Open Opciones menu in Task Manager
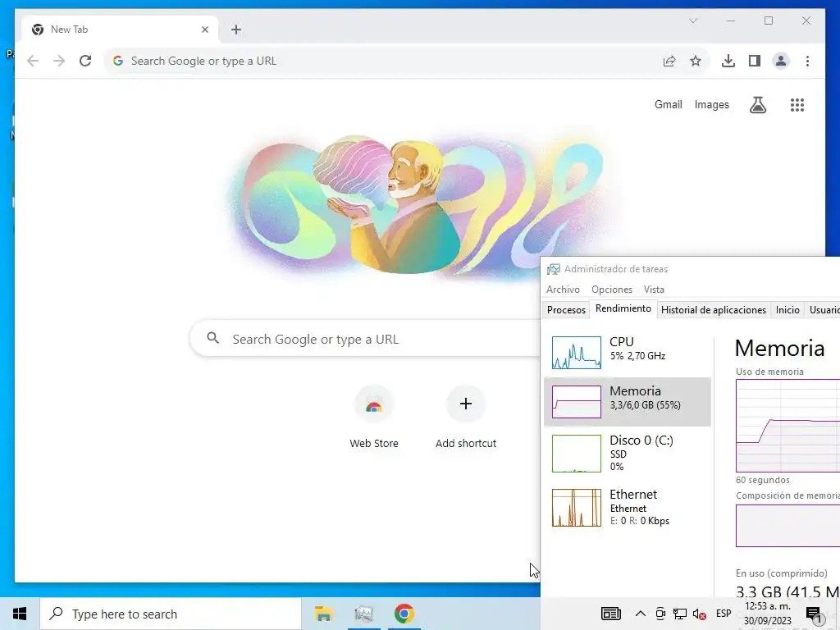The image size is (840, 630). pos(612,290)
